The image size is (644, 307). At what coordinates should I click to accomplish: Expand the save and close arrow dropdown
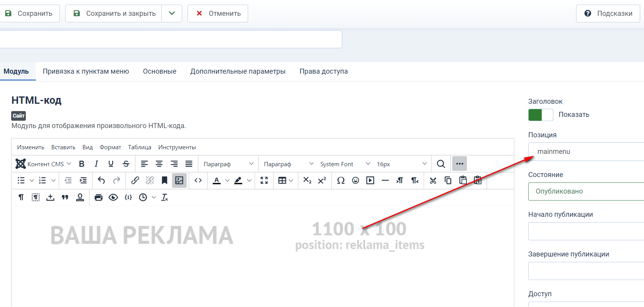pos(172,13)
